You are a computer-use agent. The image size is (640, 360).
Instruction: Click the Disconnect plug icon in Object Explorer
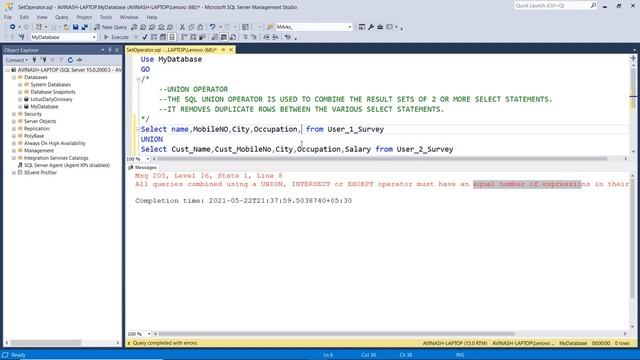[44, 60]
